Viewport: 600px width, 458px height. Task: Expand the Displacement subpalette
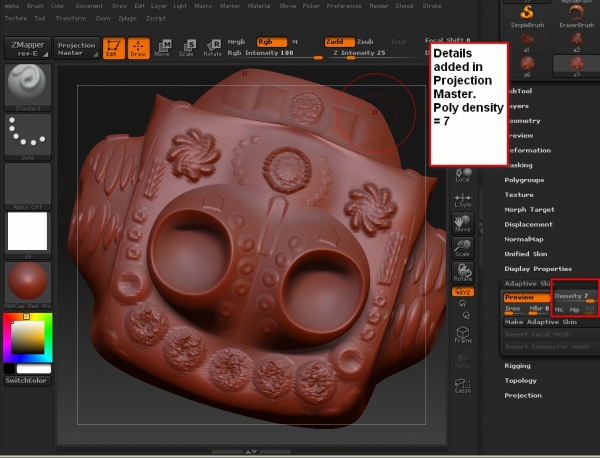(528, 225)
